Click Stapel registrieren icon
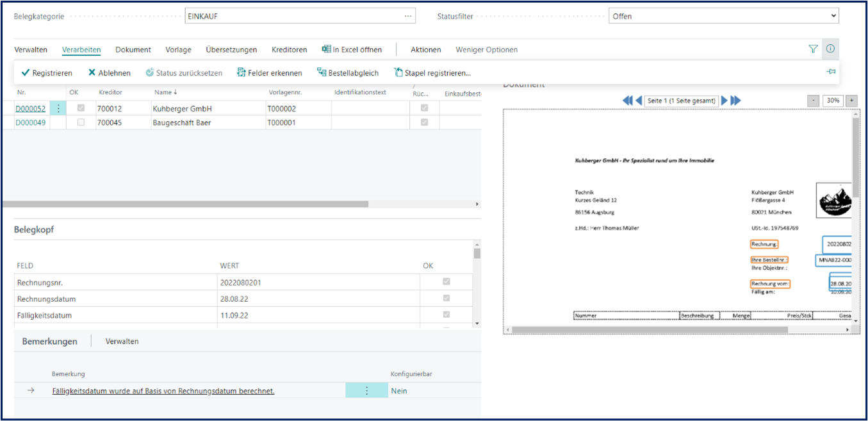Viewport: 868px width, 421px height. tap(398, 73)
